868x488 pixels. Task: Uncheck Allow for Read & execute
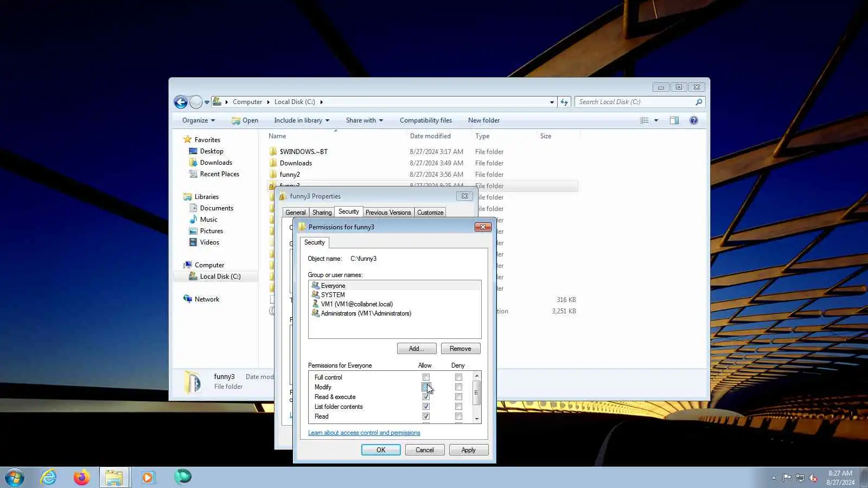(x=426, y=397)
